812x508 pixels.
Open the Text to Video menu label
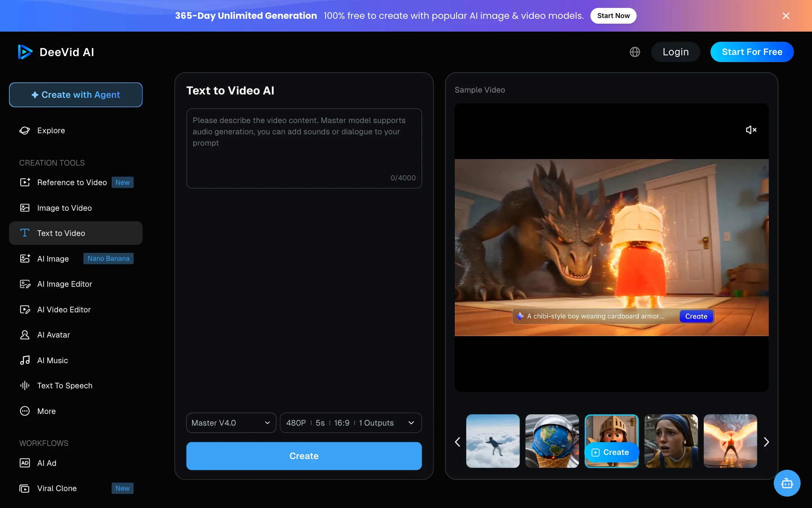(61, 233)
